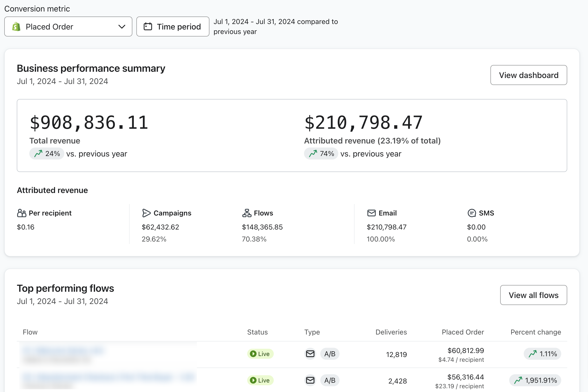Click the email type icon in first flow row
The height and width of the screenshot is (392, 588).
(310, 354)
